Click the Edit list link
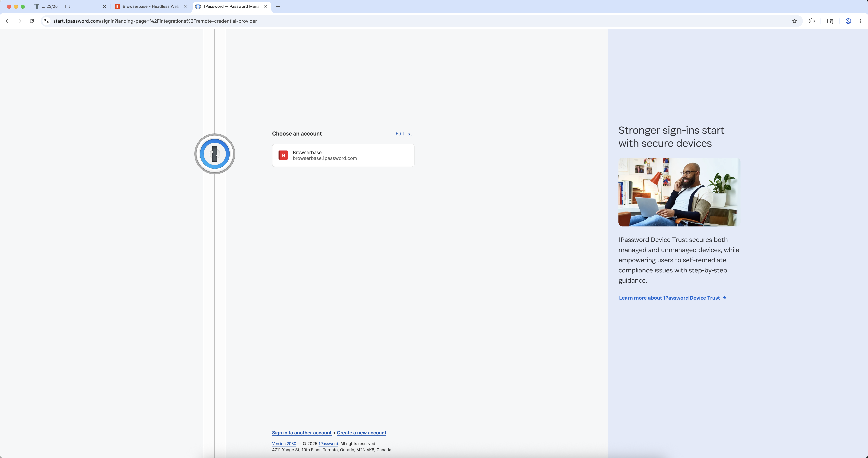The width and height of the screenshot is (868, 458). (x=403, y=133)
